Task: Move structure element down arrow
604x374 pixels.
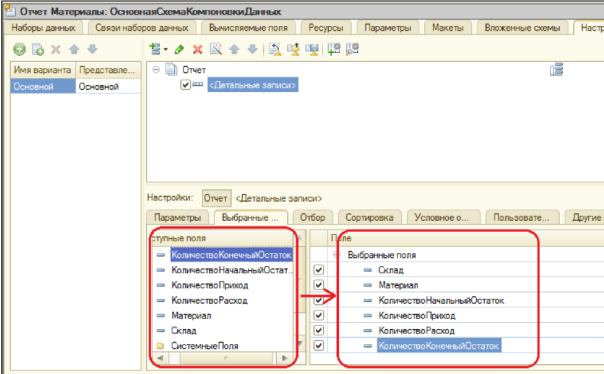Action: 252,49
